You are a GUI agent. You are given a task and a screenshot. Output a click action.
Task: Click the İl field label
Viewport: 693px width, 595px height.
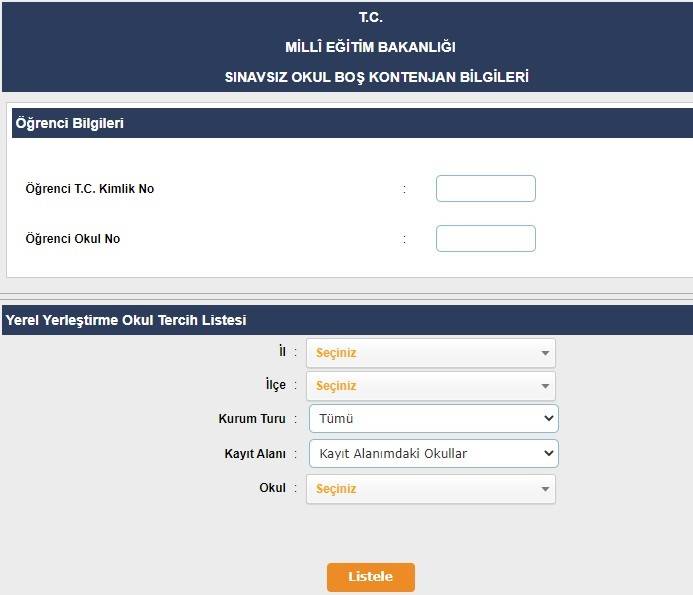click(282, 353)
